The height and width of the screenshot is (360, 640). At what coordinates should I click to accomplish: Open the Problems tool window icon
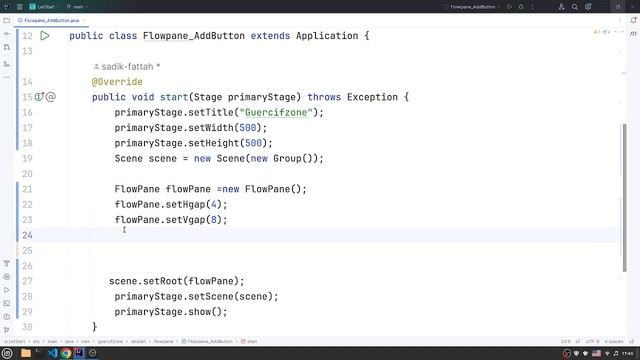click(x=7, y=317)
